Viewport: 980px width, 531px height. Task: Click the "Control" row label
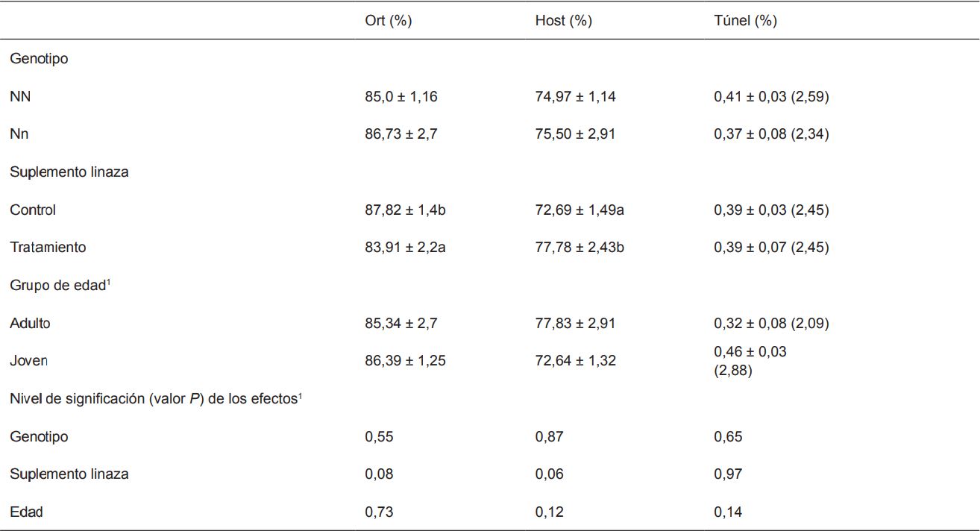tap(33, 210)
